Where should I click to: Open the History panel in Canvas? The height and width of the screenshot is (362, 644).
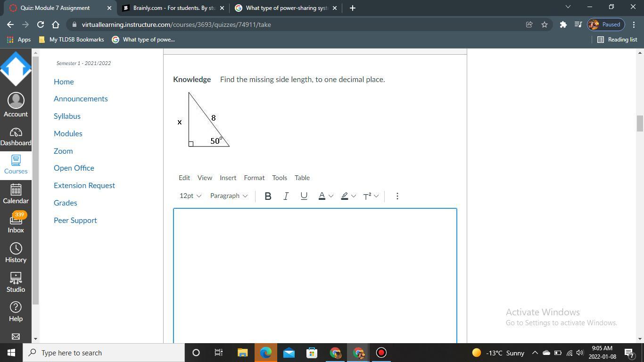(x=16, y=253)
